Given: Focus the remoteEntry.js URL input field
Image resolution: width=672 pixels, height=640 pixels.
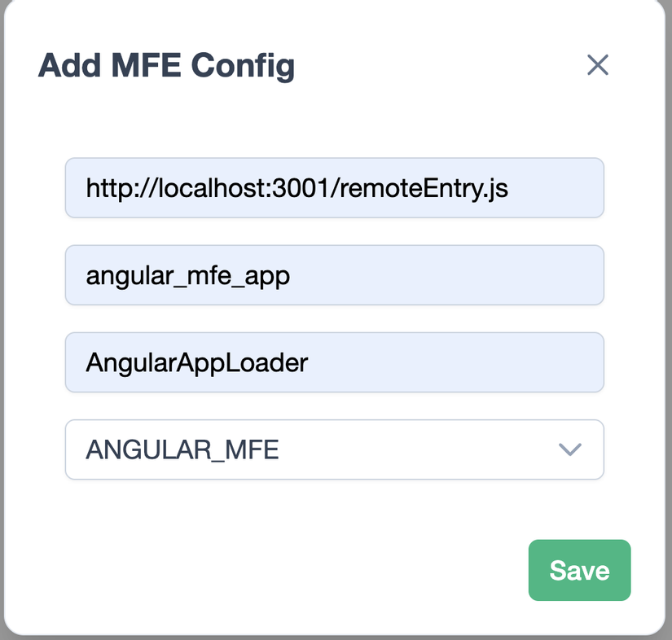Looking at the screenshot, I should coord(334,188).
